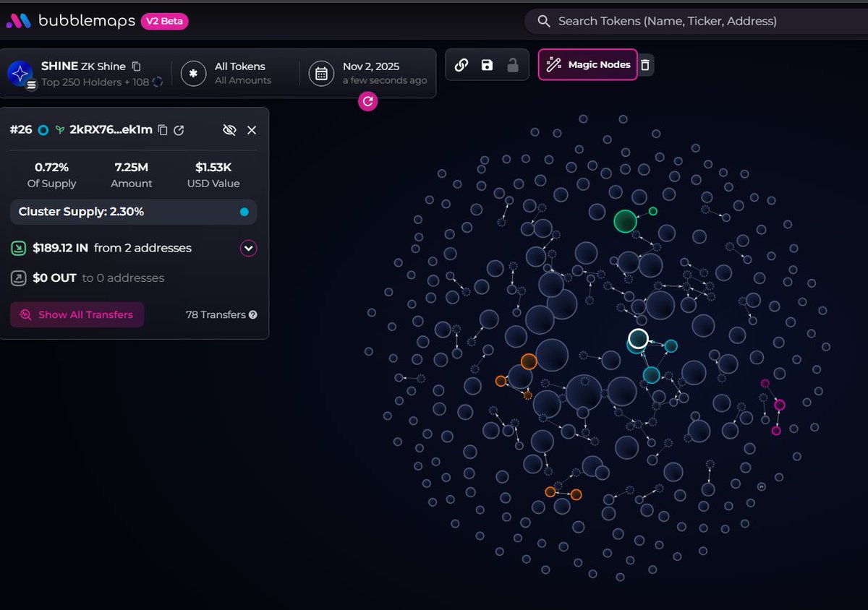Click the SHINE token avatar
Image resolution: width=868 pixels, height=610 pixels.
tap(20, 74)
